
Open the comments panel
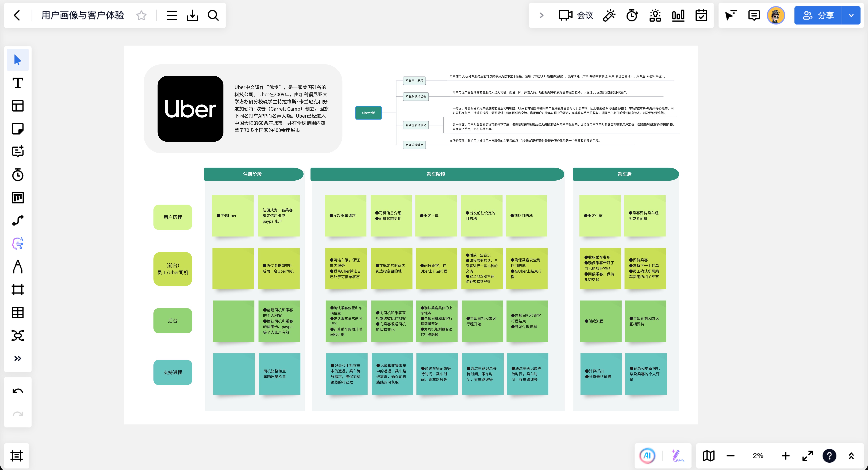pos(754,15)
